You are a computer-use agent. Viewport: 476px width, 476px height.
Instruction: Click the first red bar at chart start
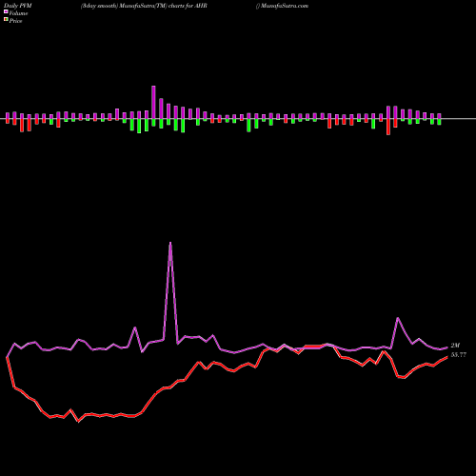8,121
